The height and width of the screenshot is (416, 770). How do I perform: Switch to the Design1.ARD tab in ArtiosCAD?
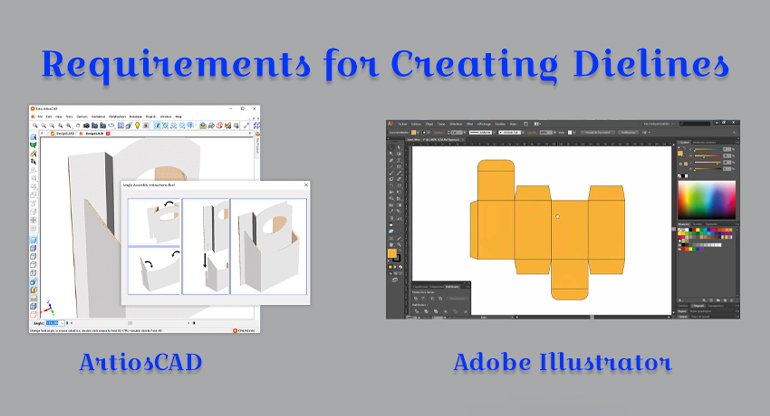coord(62,134)
